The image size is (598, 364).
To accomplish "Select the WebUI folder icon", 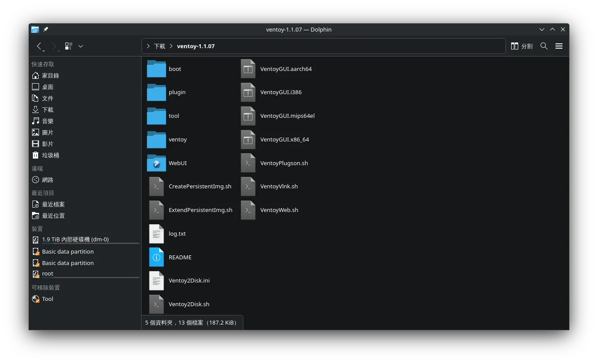I will coord(157,163).
